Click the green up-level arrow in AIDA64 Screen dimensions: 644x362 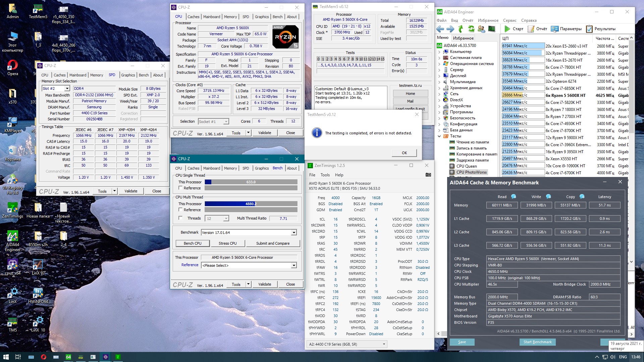pos(461,29)
